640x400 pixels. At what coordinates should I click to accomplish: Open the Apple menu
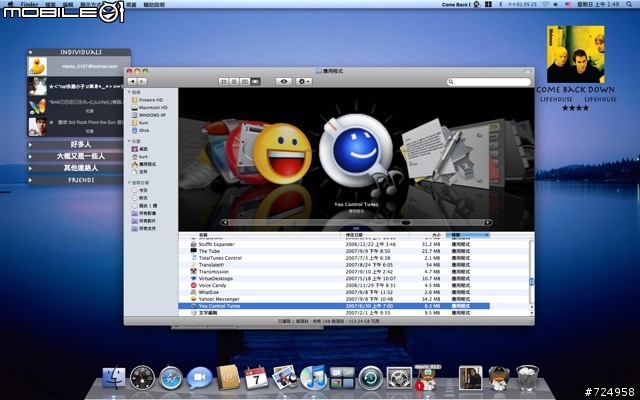[x=11, y=4]
